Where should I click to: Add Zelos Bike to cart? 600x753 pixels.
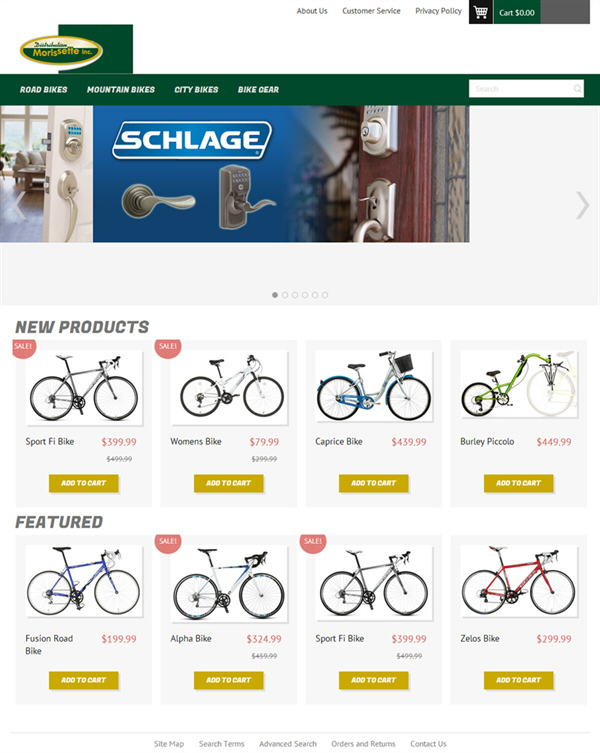518,680
